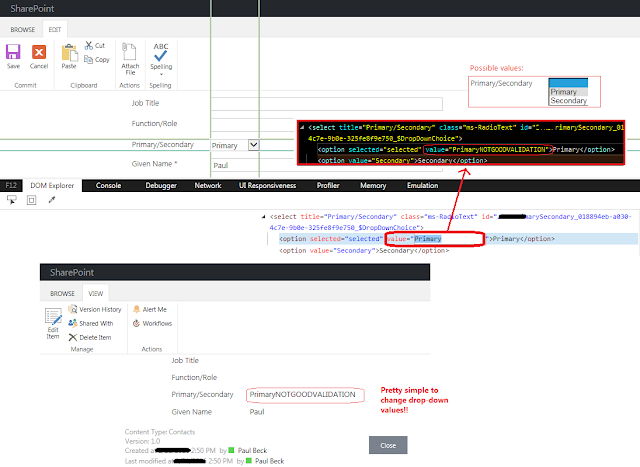Click the Select element pointer icon
This screenshot has width=640, height=467.
pyautogui.click(x=11, y=200)
